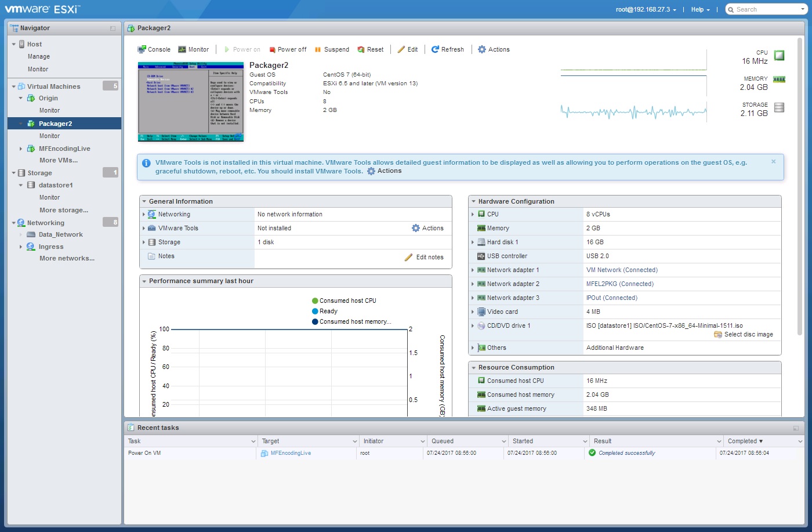The width and height of the screenshot is (812, 532).
Task: Select the Ingress network
Action: tap(51, 247)
